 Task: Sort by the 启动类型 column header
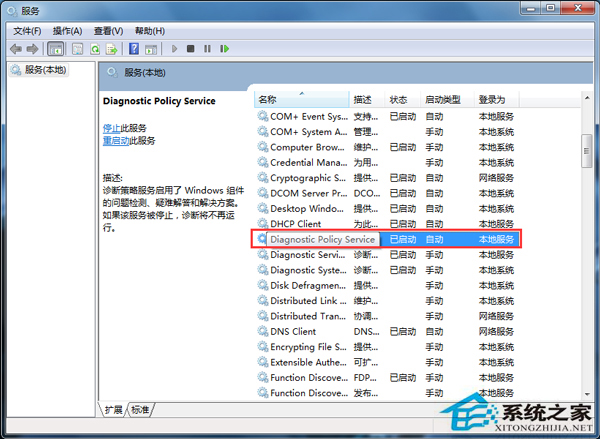click(x=447, y=100)
